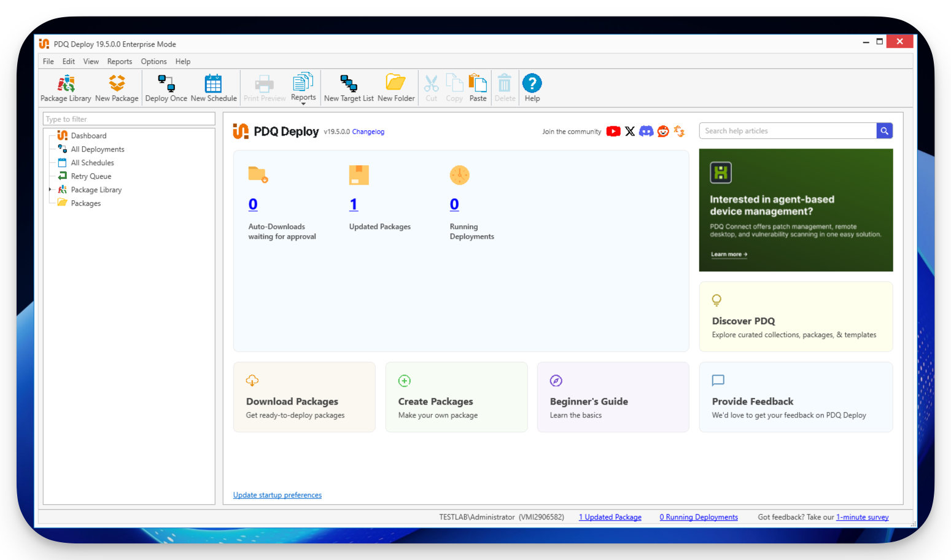
Task: Click the Type to filter field
Action: [x=129, y=119]
